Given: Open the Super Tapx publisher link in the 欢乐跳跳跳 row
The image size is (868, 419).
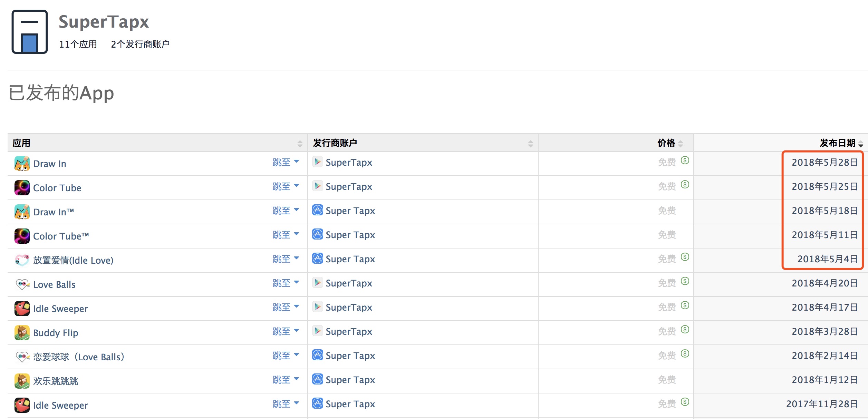Looking at the screenshot, I should click(x=350, y=380).
